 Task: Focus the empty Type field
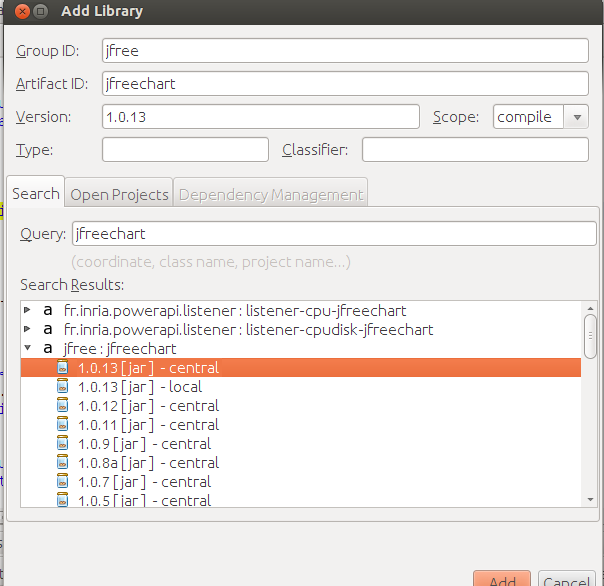point(185,149)
